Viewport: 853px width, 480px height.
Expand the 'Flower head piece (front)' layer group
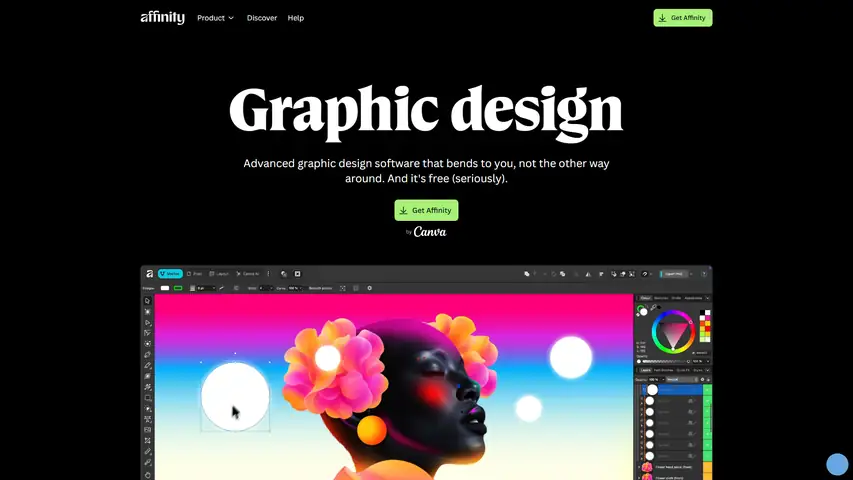639,467
